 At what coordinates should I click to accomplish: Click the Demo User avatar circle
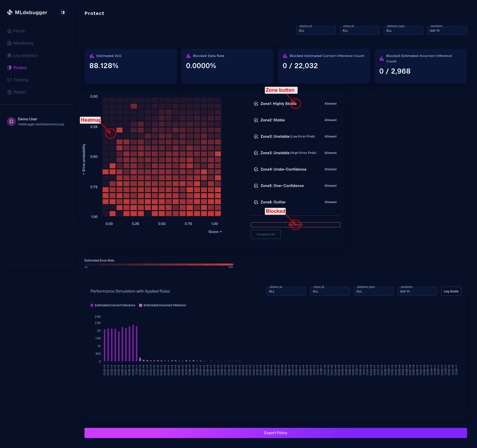click(11, 122)
